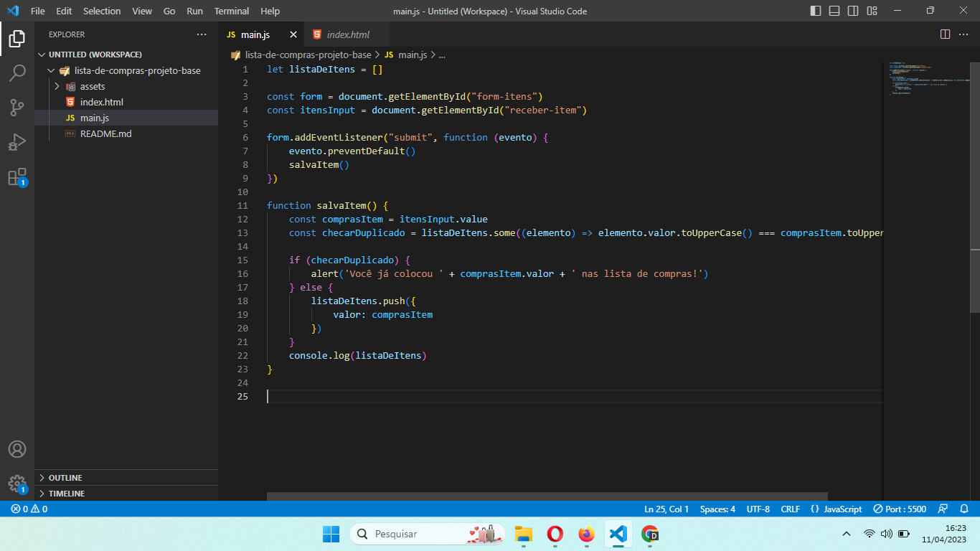The height and width of the screenshot is (551, 980).
Task: Open Firefox from taskbar
Action: (x=586, y=534)
